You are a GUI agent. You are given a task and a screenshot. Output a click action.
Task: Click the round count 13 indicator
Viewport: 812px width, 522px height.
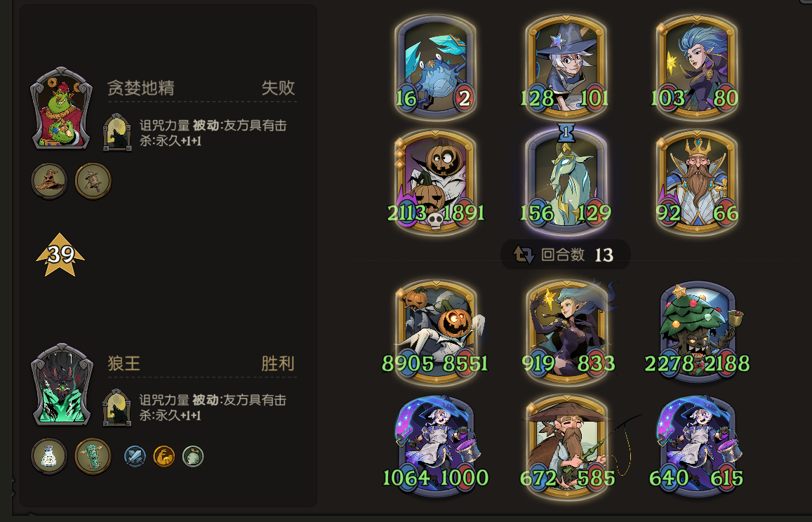tap(566, 254)
